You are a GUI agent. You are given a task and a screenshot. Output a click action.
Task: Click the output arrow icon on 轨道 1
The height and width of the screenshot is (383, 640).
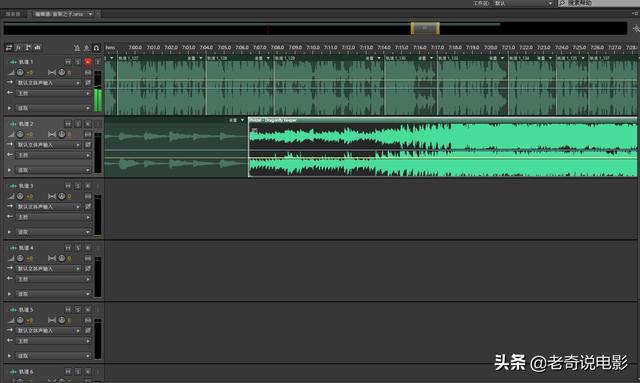pos(10,93)
